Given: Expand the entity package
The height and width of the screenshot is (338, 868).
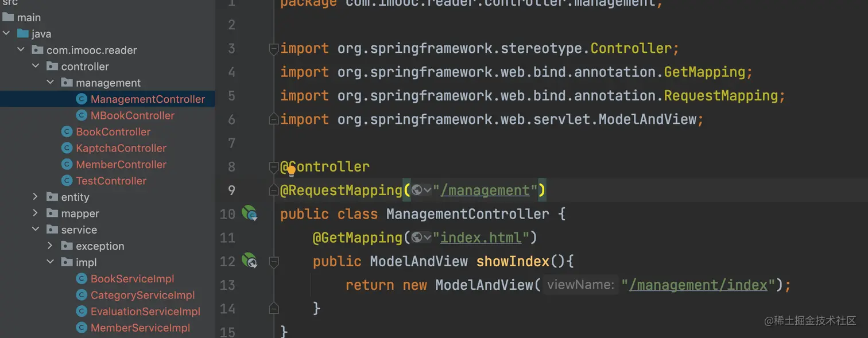Looking at the screenshot, I should coord(36,197).
